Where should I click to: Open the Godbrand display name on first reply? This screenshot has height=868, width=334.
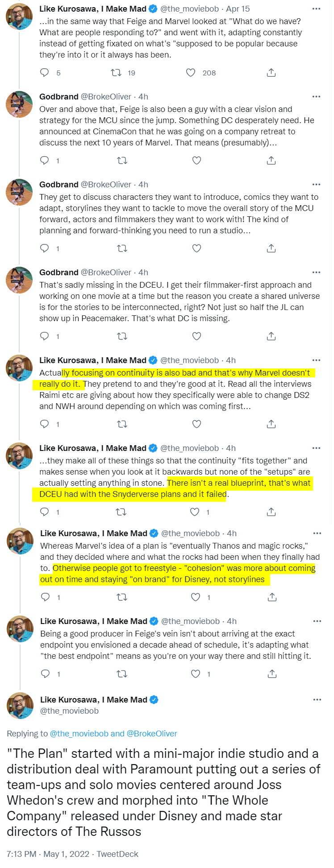(x=58, y=97)
